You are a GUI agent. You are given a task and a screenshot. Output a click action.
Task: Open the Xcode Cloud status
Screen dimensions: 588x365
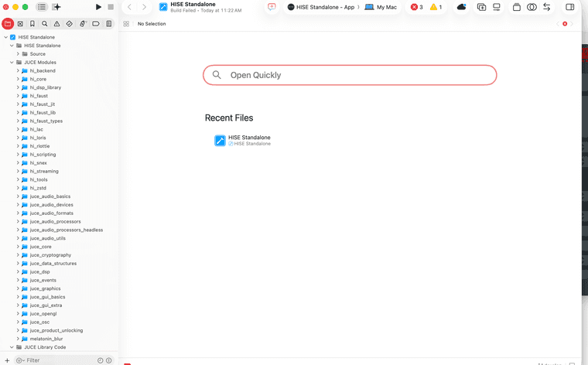[462, 7]
